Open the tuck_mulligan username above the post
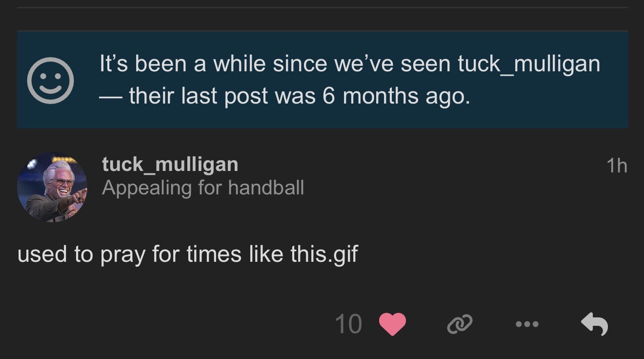This screenshot has height=359, width=644. 170,165
